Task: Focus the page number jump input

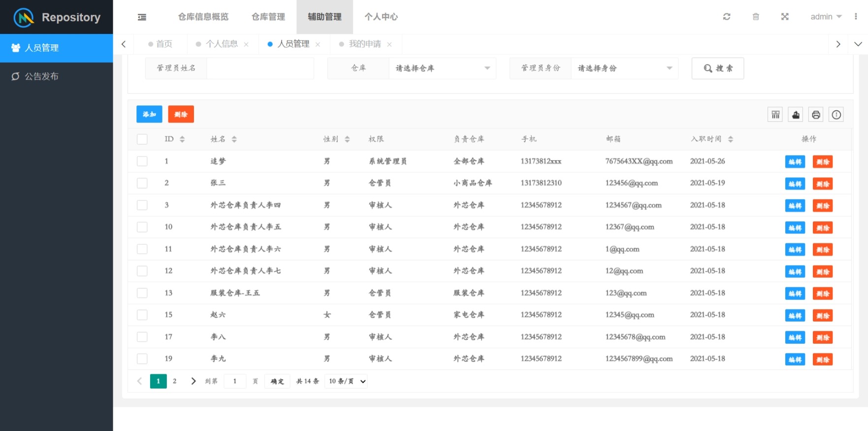Action: point(235,381)
